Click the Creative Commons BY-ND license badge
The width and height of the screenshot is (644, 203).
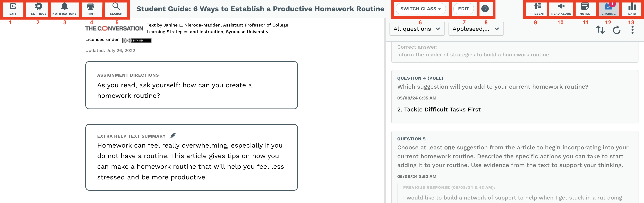(x=137, y=41)
